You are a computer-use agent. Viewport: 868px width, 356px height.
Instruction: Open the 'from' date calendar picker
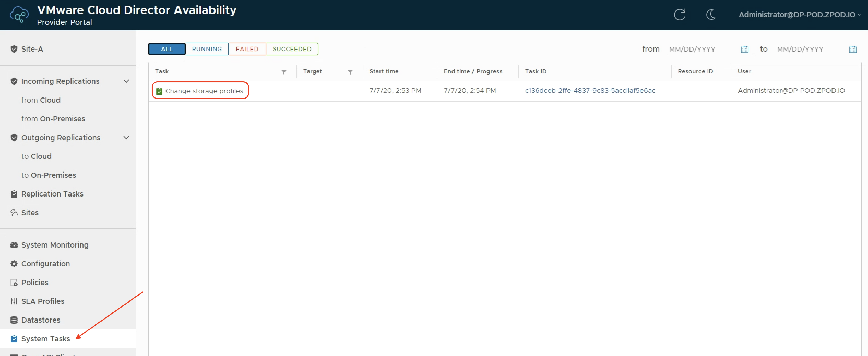click(x=744, y=50)
